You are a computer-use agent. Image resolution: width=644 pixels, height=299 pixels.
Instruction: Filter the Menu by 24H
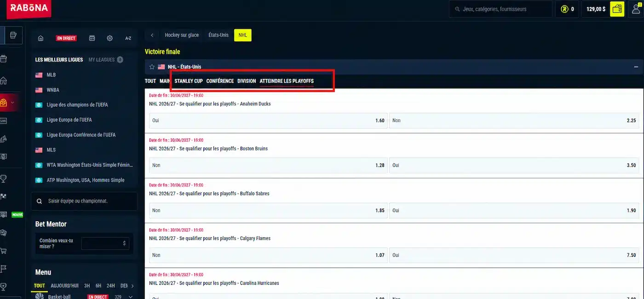pyautogui.click(x=110, y=286)
